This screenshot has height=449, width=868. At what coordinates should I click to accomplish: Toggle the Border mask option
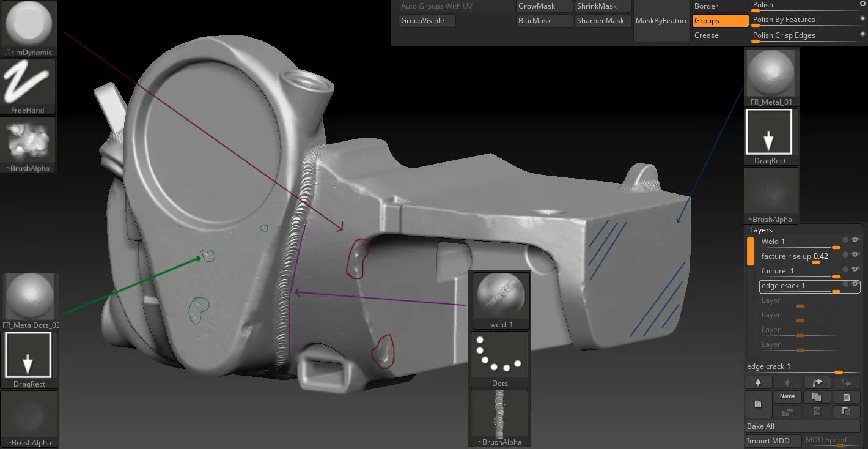tap(720, 6)
